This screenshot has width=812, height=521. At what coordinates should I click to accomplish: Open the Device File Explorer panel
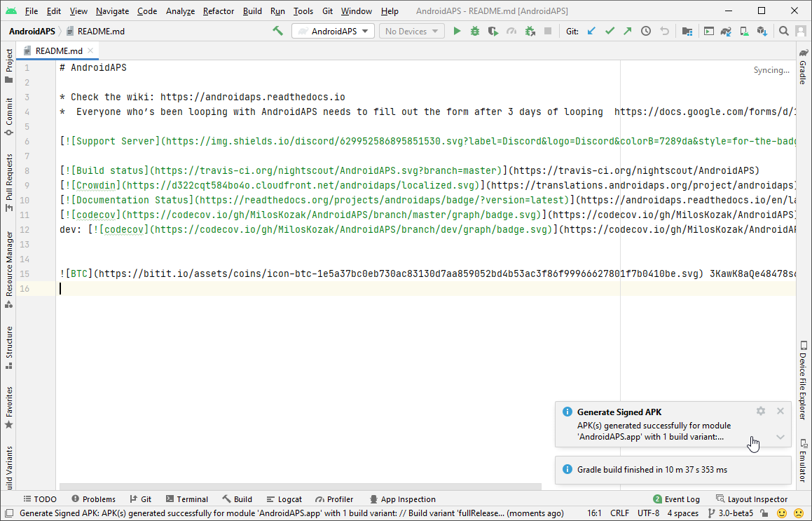point(803,380)
